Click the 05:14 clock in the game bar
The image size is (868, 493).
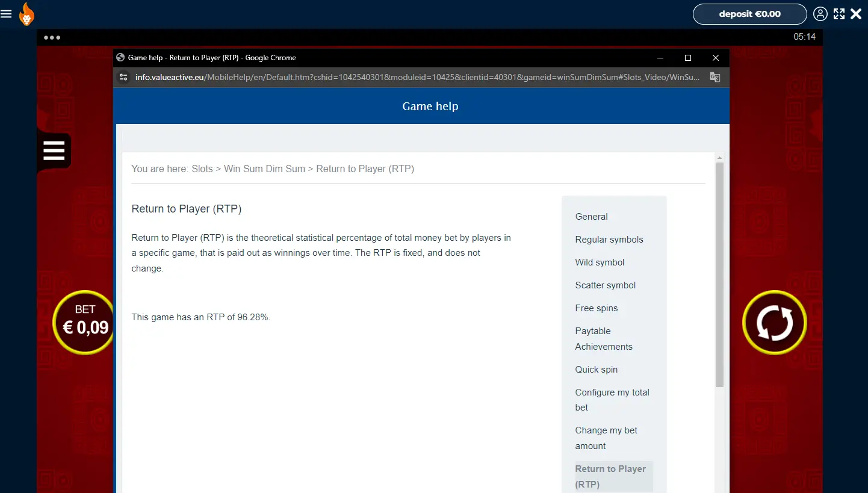tap(804, 37)
